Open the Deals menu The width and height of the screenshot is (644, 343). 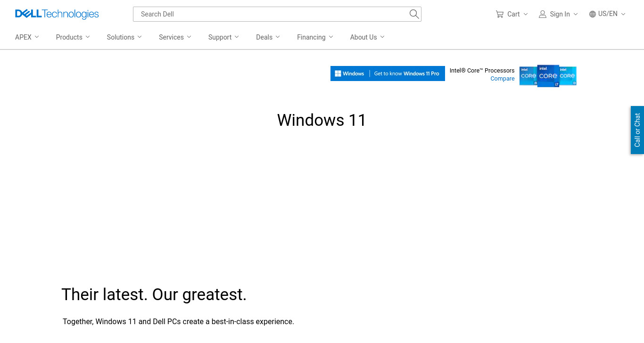(268, 37)
